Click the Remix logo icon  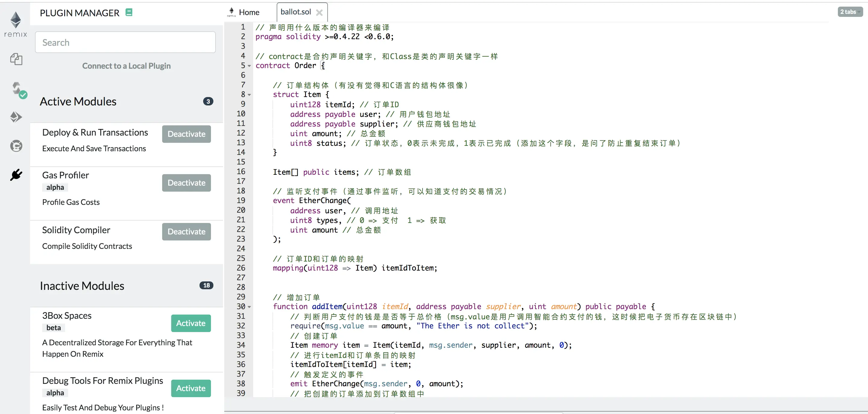tap(15, 24)
